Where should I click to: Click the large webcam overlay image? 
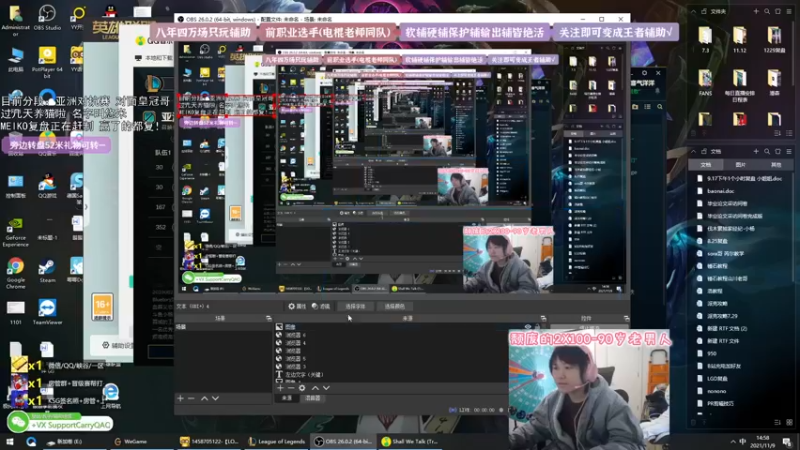tap(589, 390)
